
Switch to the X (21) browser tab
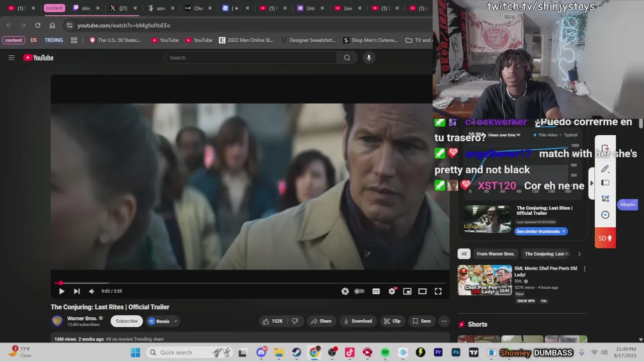coord(119,8)
